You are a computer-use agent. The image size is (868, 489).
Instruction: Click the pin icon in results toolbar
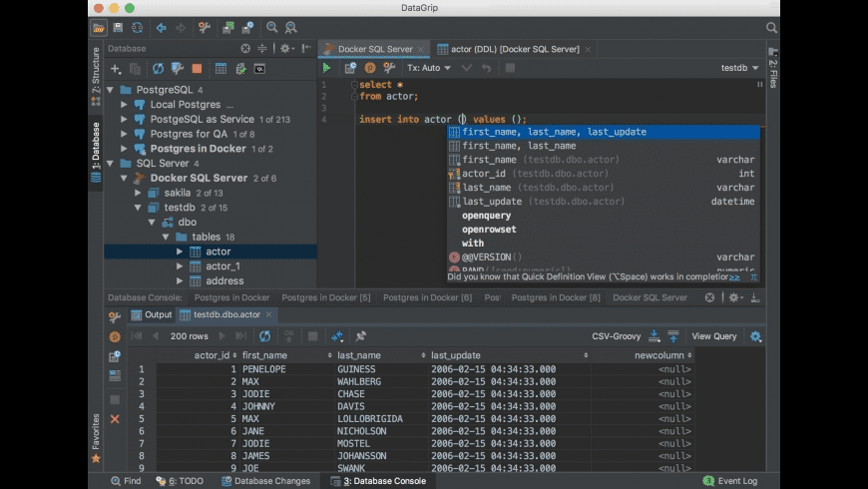coord(360,336)
